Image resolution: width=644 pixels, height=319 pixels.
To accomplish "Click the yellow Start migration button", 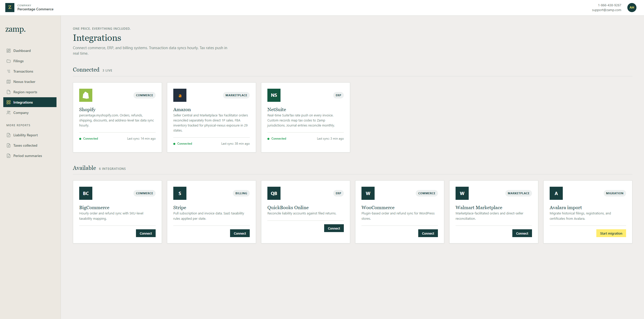I will tap(611, 233).
